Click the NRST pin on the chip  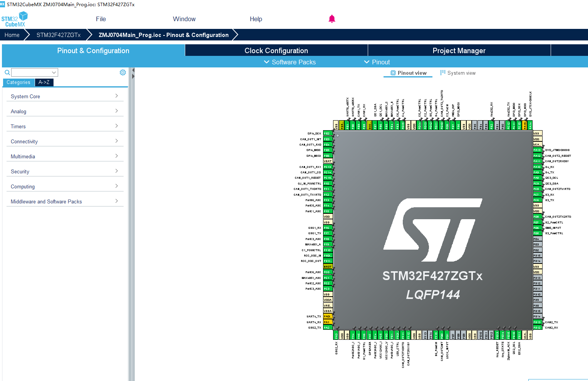pos(328,267)
